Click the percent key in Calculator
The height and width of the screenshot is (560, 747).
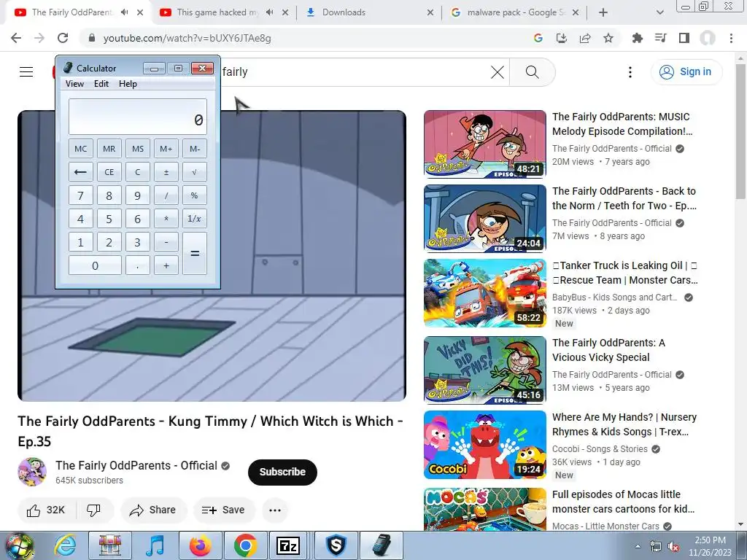click(x=194, y=195)
